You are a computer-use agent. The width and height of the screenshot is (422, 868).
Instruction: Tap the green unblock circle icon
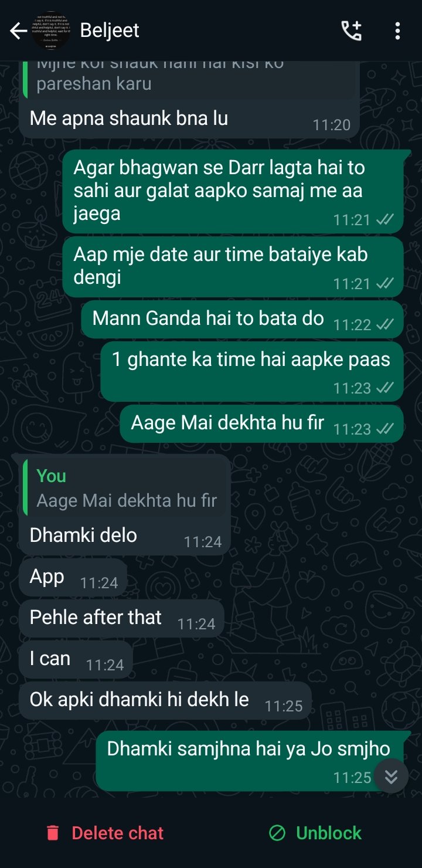click(277, 833)
